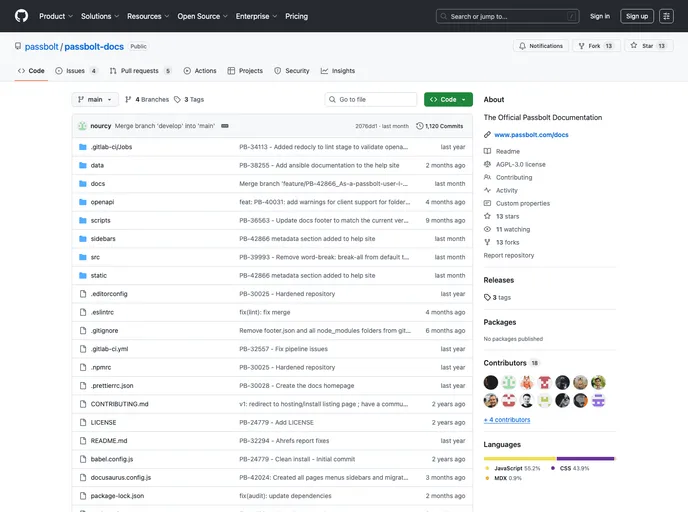
Task: Expand the Open Source menu
Action: (202, 16)
